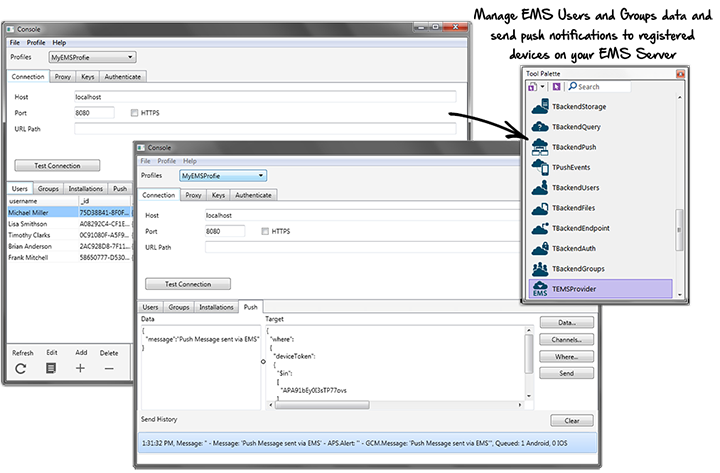Clear the Send History list
Screen dimensions: 720x473
pos(572,421)
